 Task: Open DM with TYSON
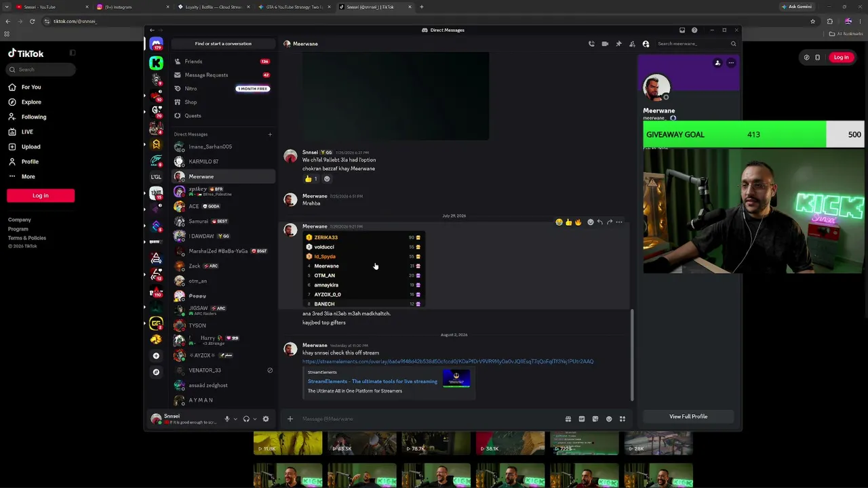tap(222, 325)
